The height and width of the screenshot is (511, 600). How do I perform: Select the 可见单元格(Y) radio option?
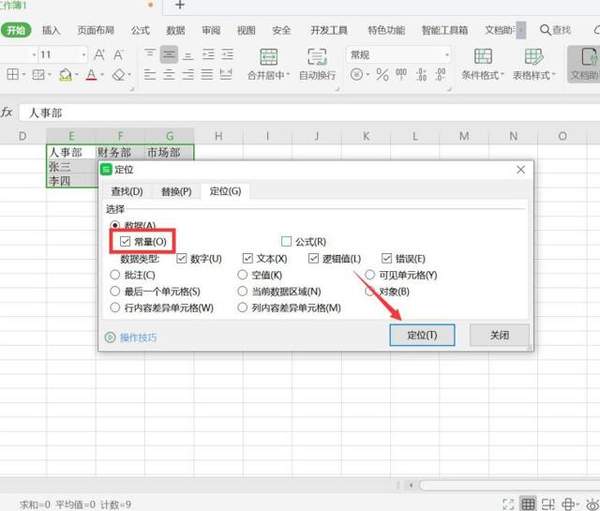point(370,275)
